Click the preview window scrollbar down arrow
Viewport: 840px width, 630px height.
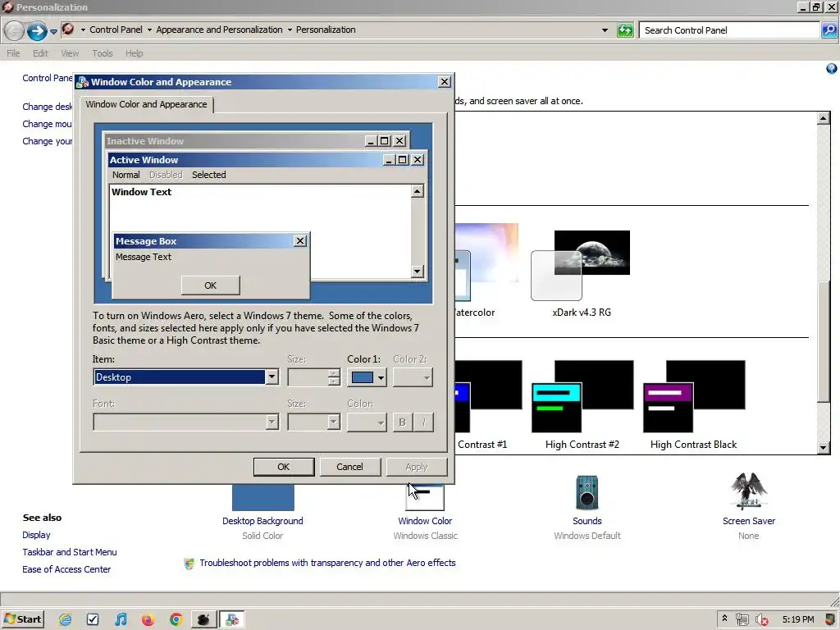[418, 271]
